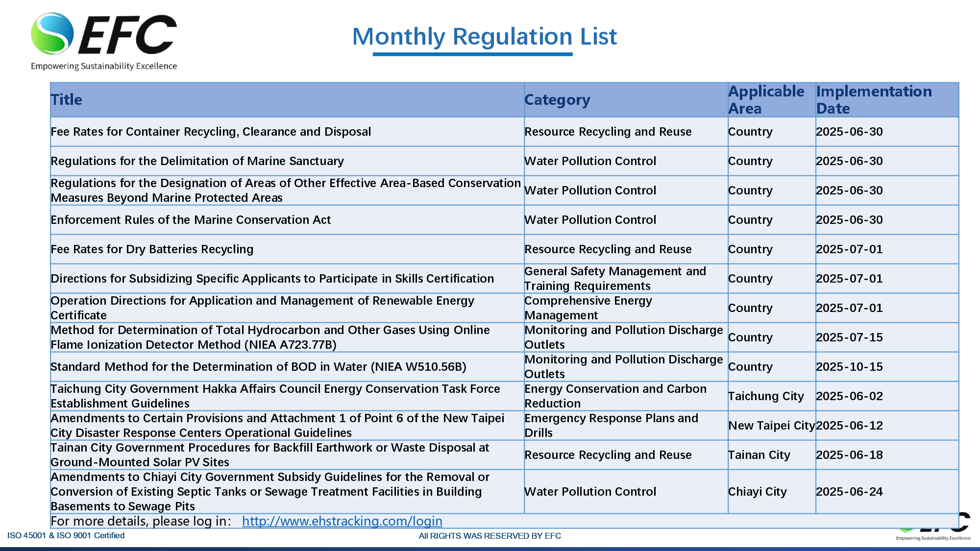980x551 pixels.
Task: Click the date 2025-06-18
Action: point(849,455)
